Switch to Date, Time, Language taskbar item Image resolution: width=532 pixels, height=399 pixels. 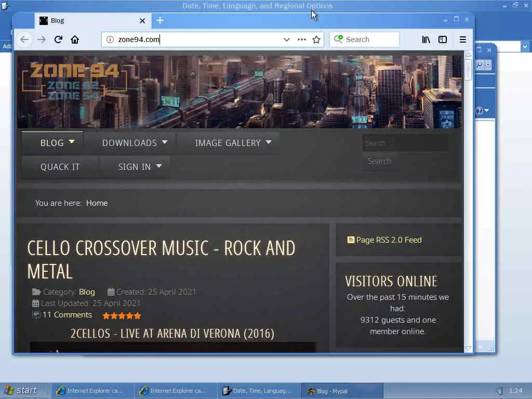(258, 391)
